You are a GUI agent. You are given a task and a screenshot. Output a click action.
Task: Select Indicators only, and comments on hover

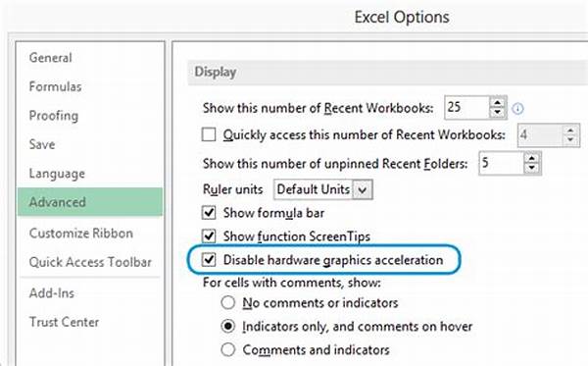click(228, 326)
